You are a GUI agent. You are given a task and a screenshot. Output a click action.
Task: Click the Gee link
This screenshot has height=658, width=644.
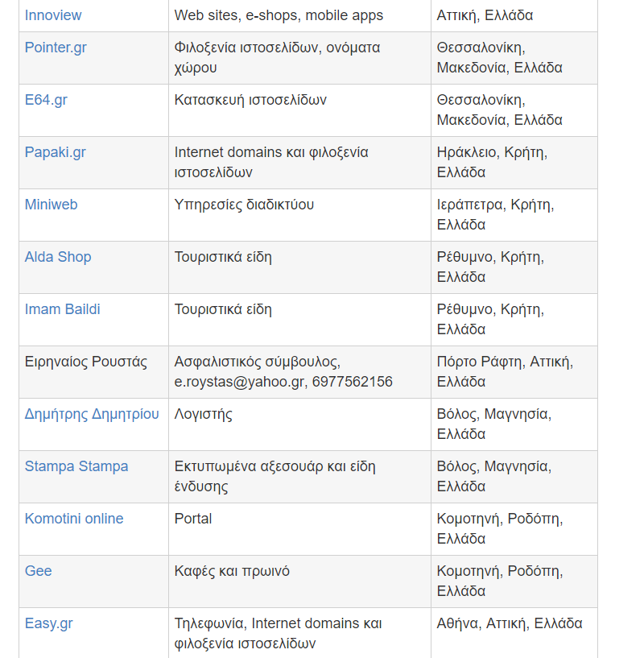point(38,571)
